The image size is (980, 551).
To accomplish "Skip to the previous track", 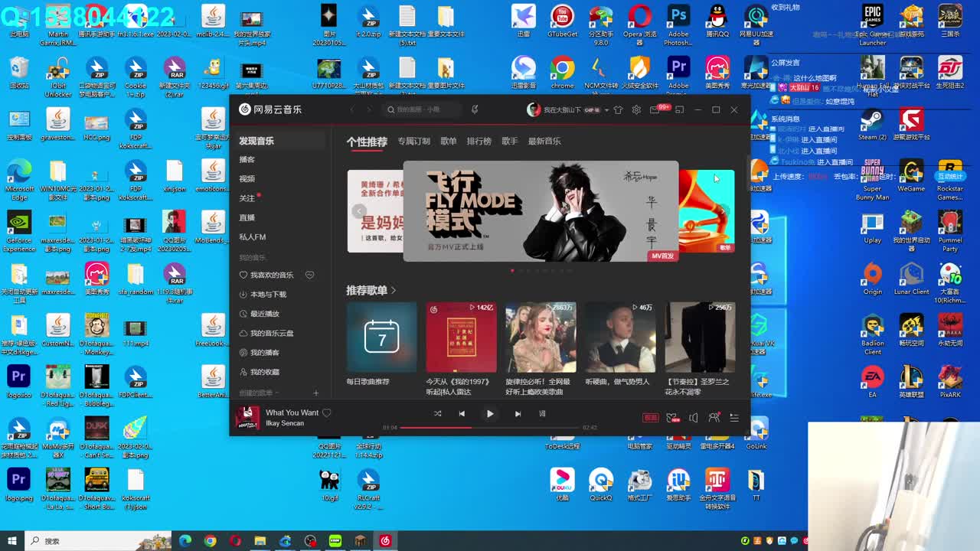I will tap(462, 414).
